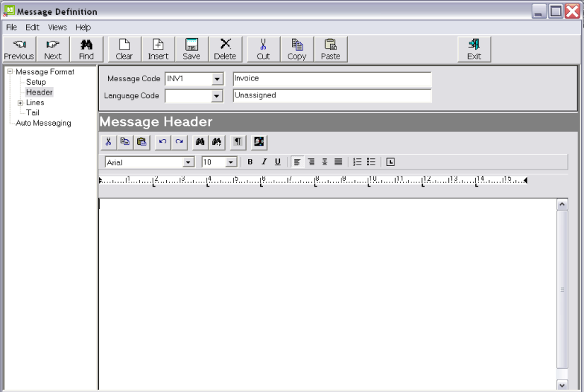Insert picture using the editor image icon
Viewport: 584px width, 392px height.
tap(259, 142)
